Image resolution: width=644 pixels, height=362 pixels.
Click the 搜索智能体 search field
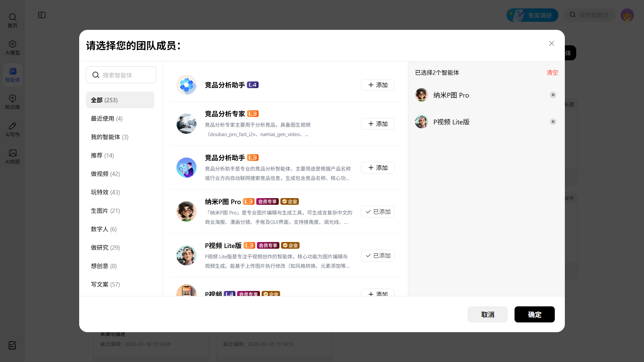coord(126,75)
